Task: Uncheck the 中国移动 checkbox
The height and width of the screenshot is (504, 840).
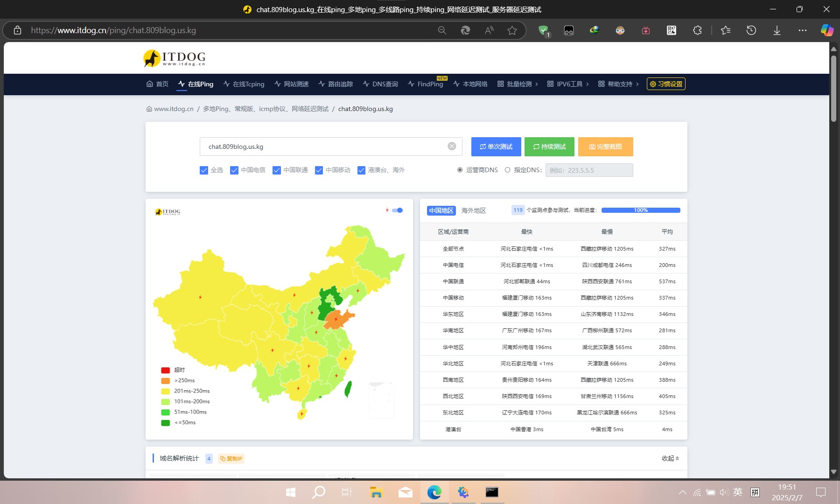Action: click(x=319, y=170)
